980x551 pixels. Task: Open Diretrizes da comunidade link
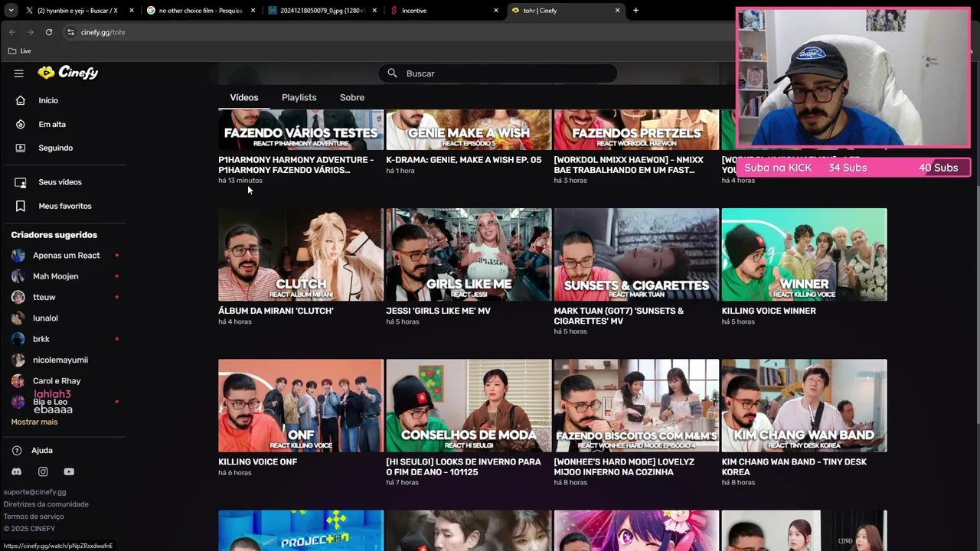pyautogui.click(x=46, y=504)
